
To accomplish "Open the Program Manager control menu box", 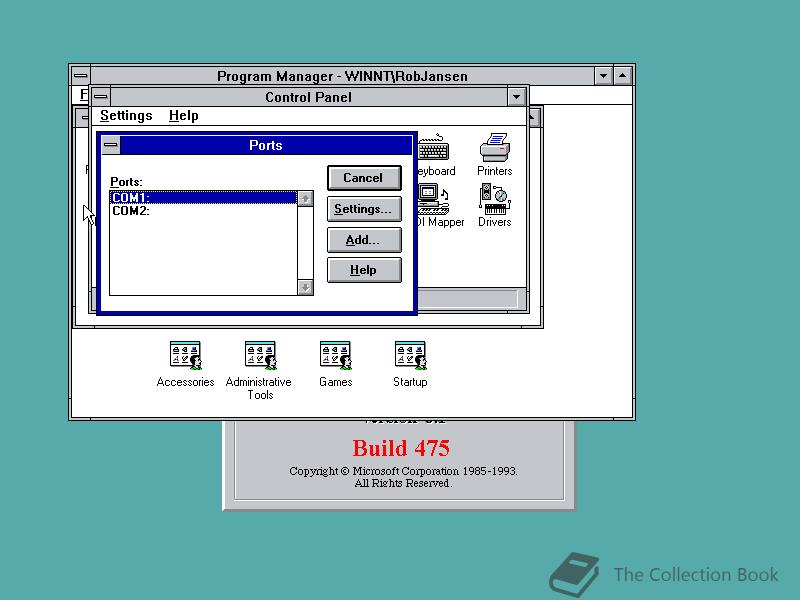I will point(81,76).
